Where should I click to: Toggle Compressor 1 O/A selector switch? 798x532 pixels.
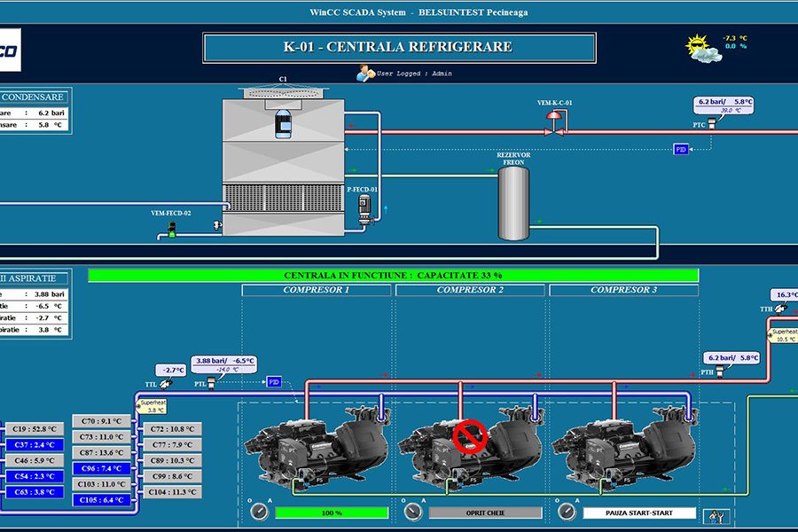259,512
